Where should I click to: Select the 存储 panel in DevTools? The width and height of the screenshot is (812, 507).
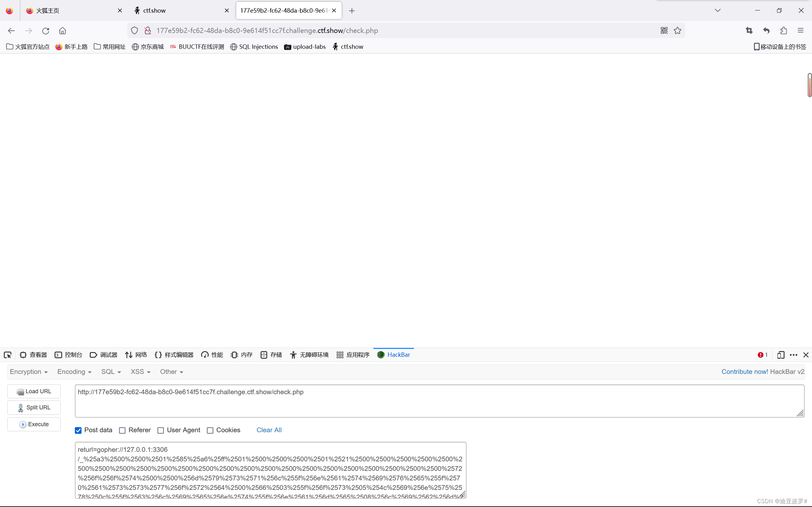coord(271,355)
